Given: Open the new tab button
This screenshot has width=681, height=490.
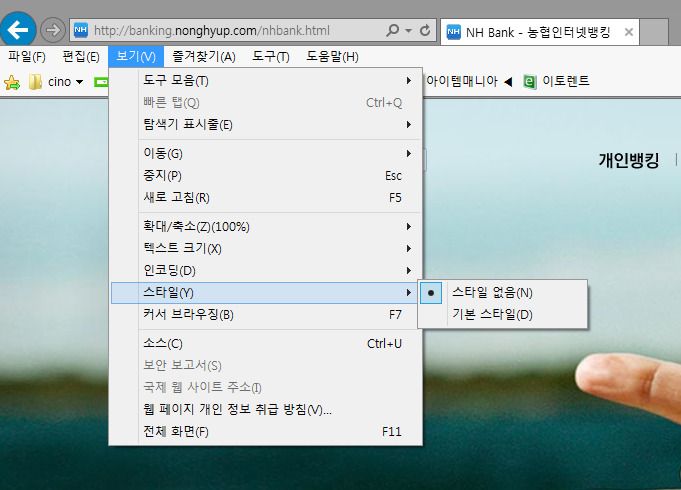Looking at the screenshot, I should 654,32.
